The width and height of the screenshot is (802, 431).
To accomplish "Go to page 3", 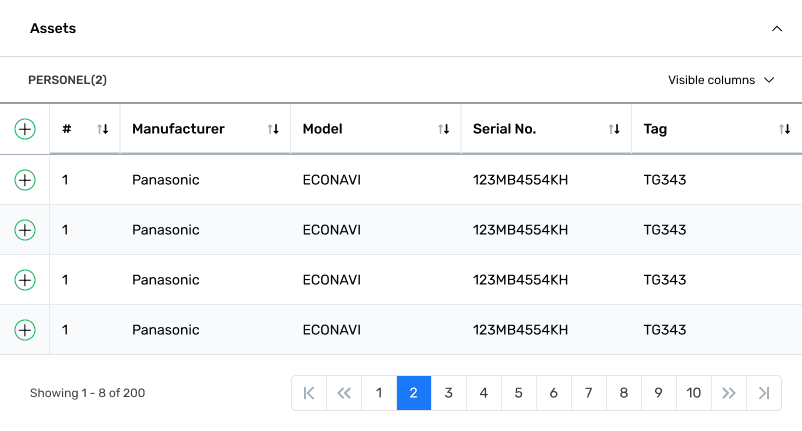I will point(449,393).
